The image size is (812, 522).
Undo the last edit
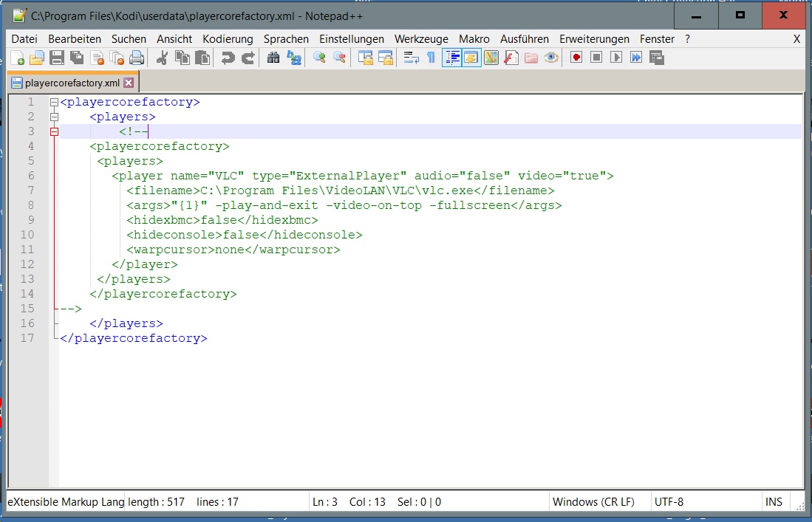click(x=228, y=58)
